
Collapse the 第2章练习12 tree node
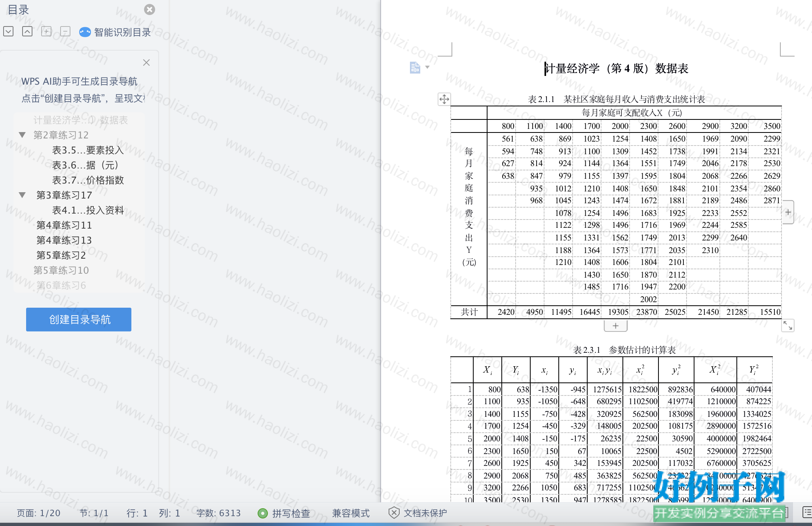tap(23, 135)
